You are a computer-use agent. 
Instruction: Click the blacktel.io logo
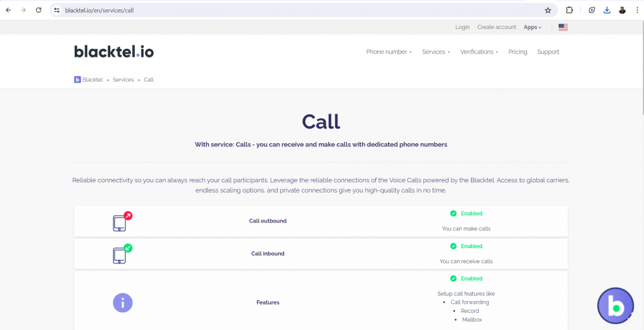(x=114, y=51)
